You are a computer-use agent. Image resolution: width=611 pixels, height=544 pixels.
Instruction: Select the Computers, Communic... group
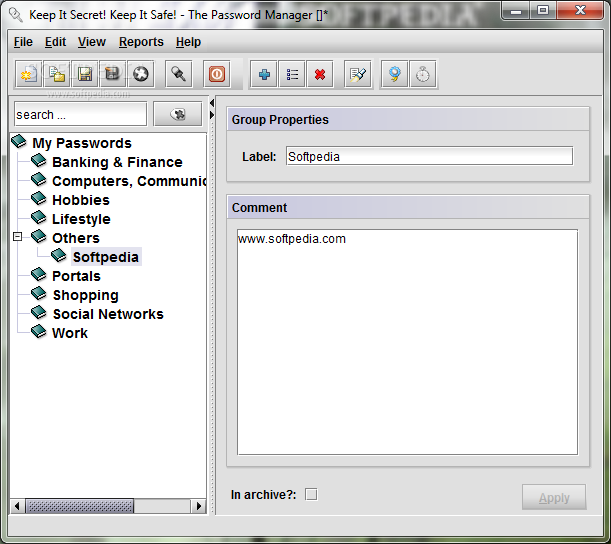(129, 181)
